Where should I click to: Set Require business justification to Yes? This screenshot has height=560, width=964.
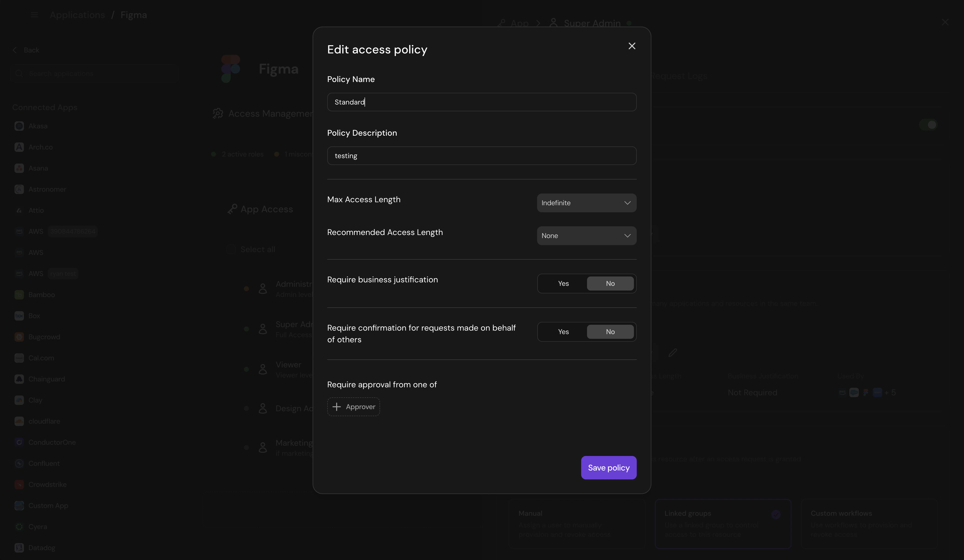563,283
